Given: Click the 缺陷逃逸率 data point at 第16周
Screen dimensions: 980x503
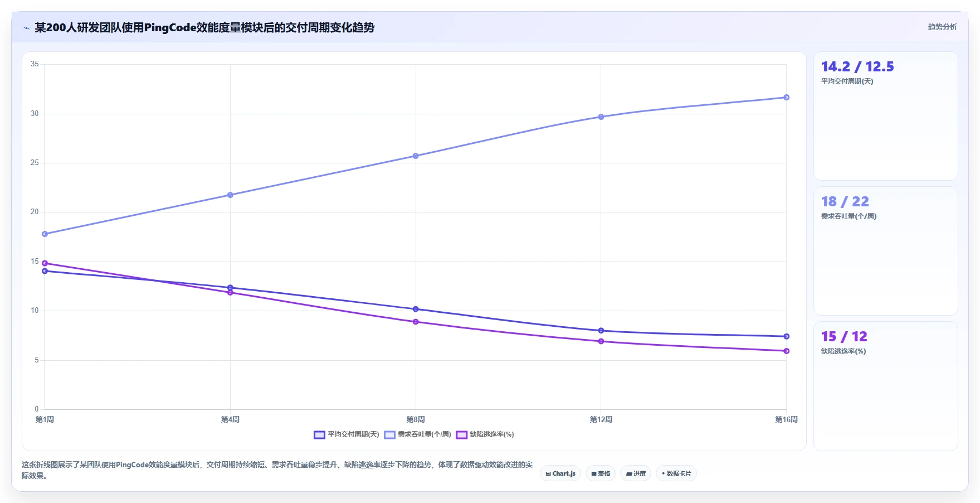Looking at the screenshot, I should click(x=787, y=351).
